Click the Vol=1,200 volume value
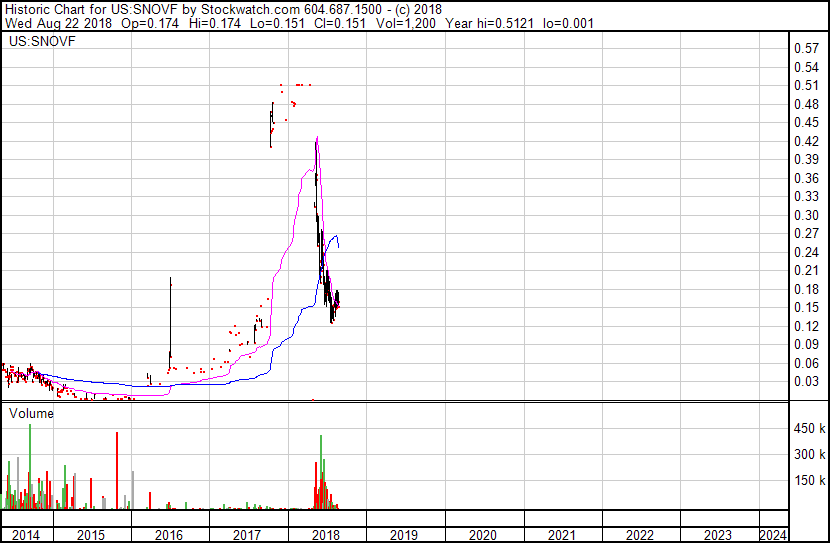 click(x=405, y=23)
